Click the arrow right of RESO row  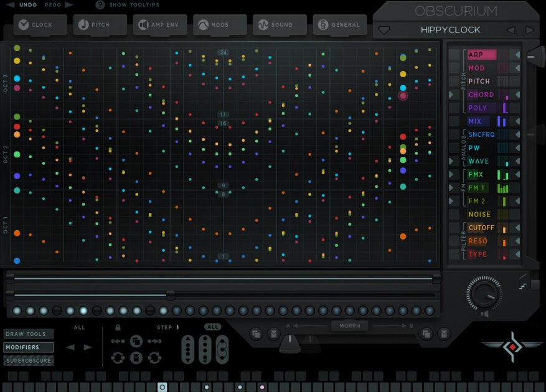tap(517, 241)
